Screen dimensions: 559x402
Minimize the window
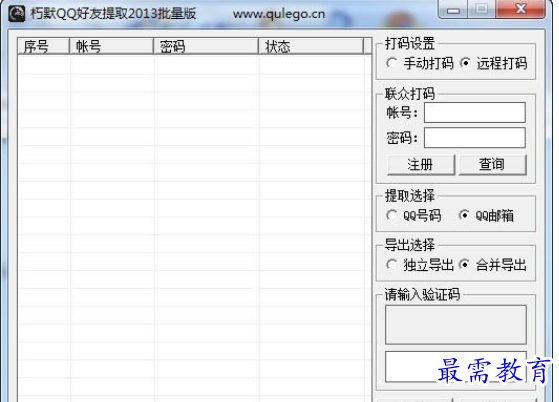pyautogui.click(x=453, y=9)
